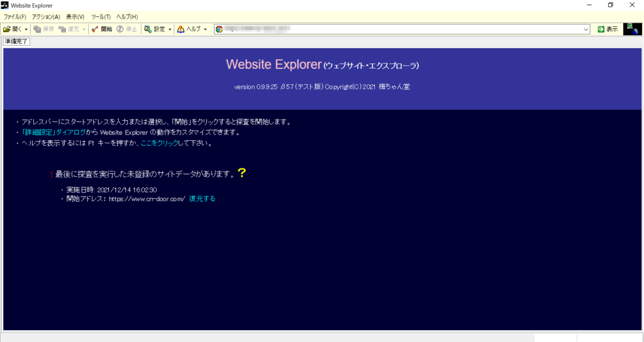The image size is (644, 342).
Task: Select the 準備完了 tab
Action: (16, 41)
